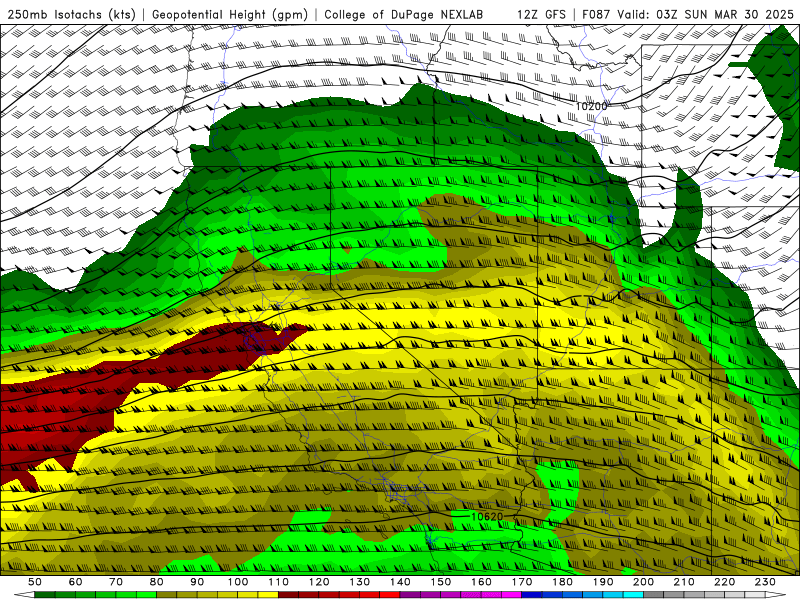Select the "12Z GFS" model run label
Image resolution: width=800 pixels, height=600 pixels.
(x=541, y=14)
